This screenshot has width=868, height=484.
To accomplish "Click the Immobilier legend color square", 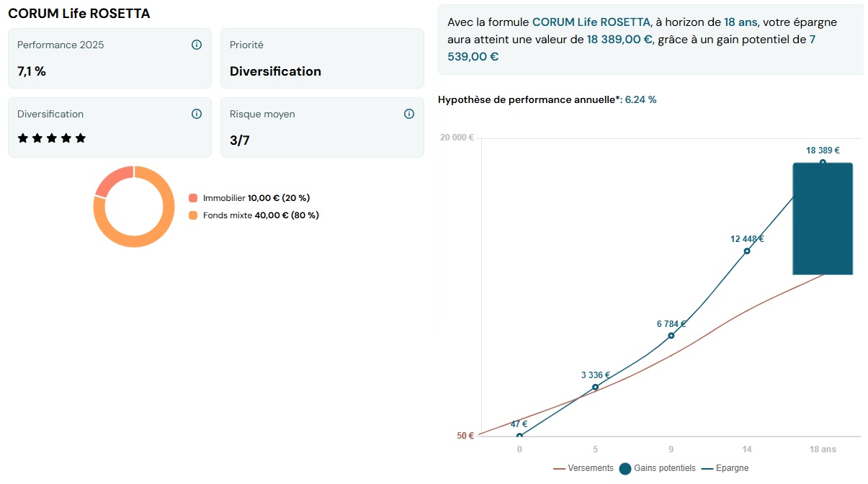I will (193, 198).
